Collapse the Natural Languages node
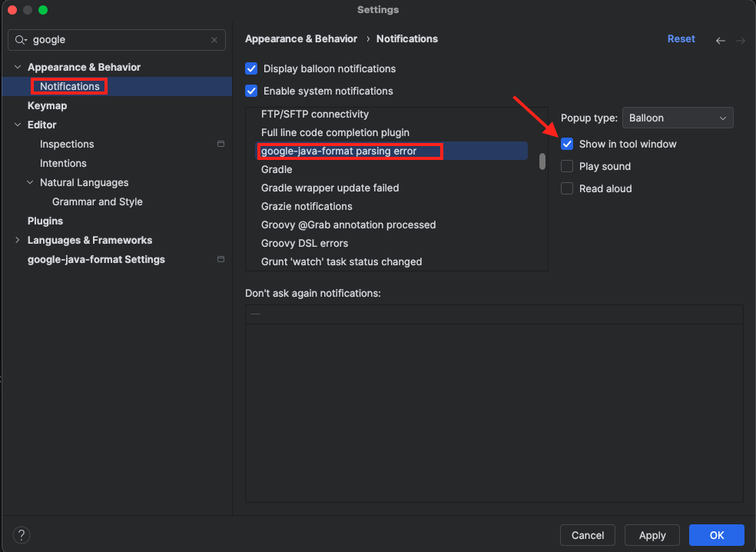This screenshot has width=756, height=552. 30,183
